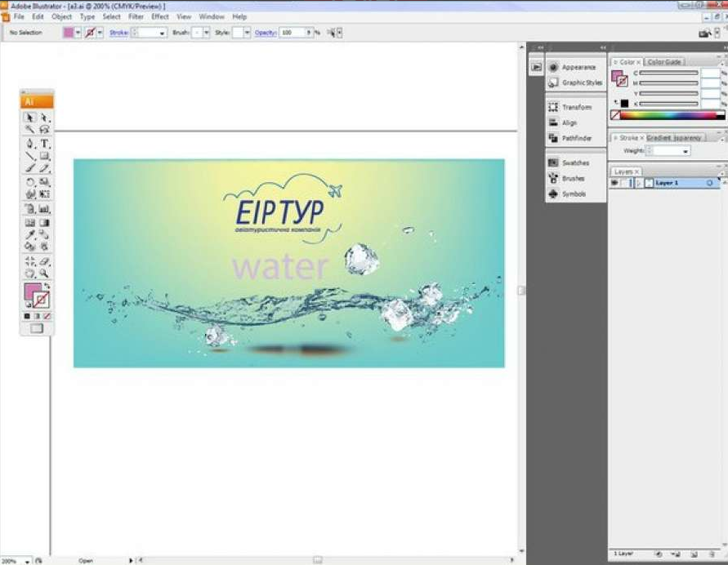
Task: Open the fill color dropdown in control bar
Action: [x=78, y=33]
